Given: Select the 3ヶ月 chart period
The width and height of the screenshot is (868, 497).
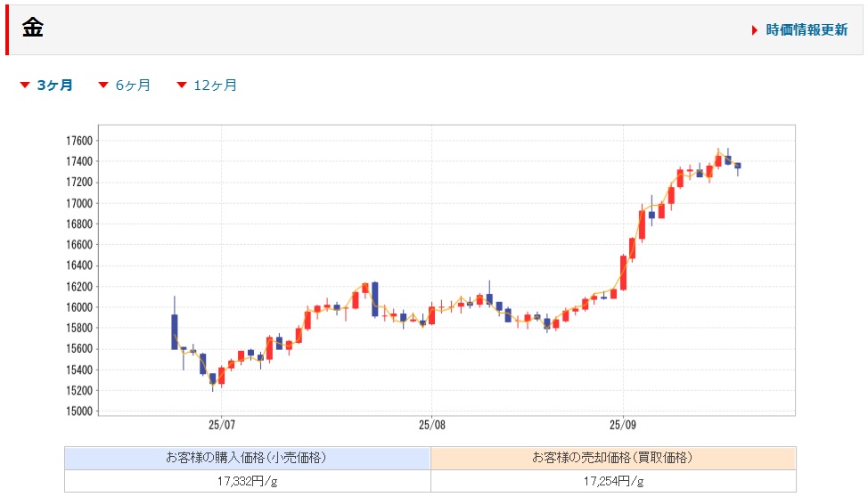Looking at the screenshot, I should [54, 86].
